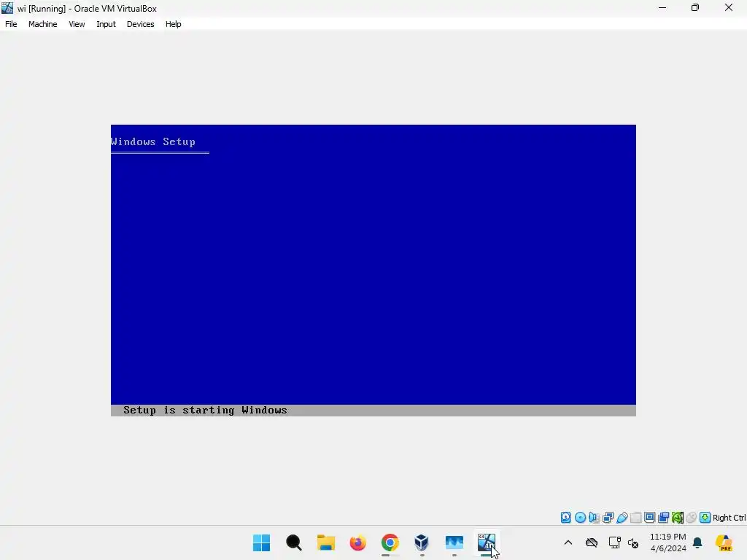Open the Windows Start menu
This screenshot has height=560, width=747.
pos(262,542)
